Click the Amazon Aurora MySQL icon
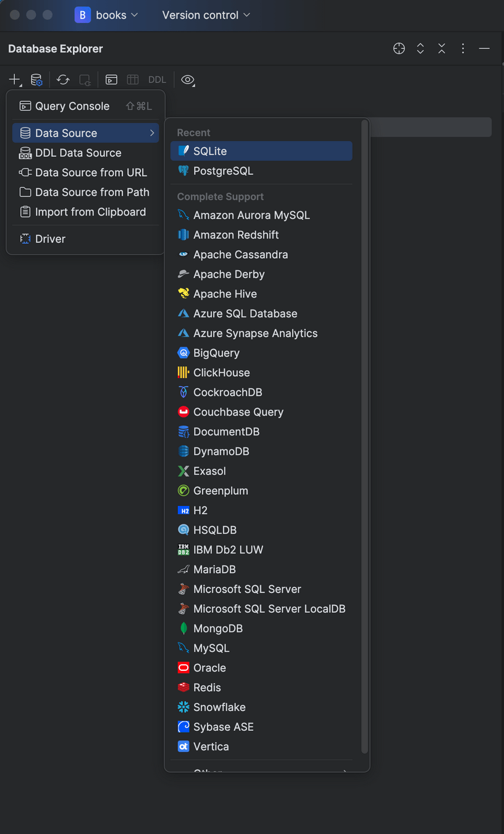This screenshot has width=504, height=834. click(x=183, y=215)
